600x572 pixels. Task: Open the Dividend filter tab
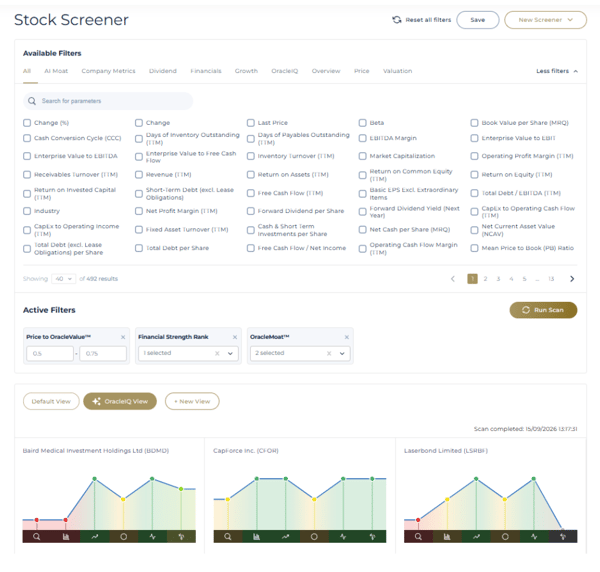(x=163, y=71)
